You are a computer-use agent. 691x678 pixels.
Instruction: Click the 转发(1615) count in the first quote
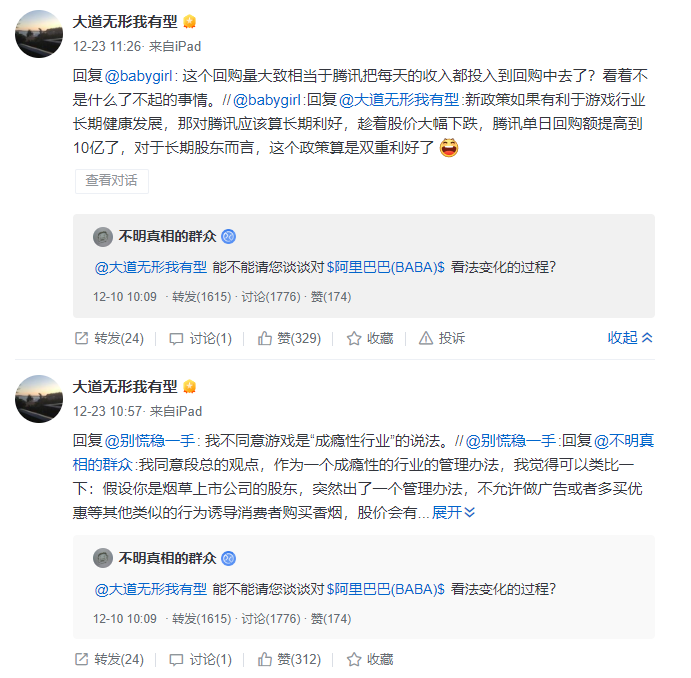pyautogui.click(x=201, y=297)
